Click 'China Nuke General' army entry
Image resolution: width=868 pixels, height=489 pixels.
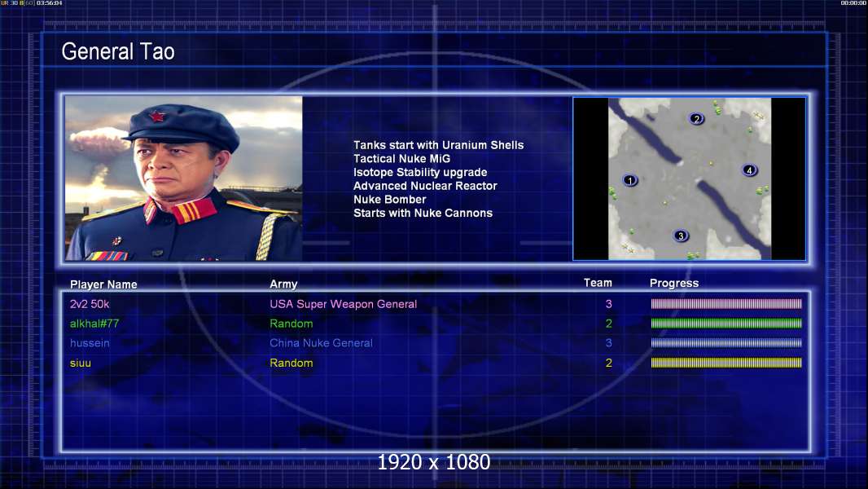[321, 343]
